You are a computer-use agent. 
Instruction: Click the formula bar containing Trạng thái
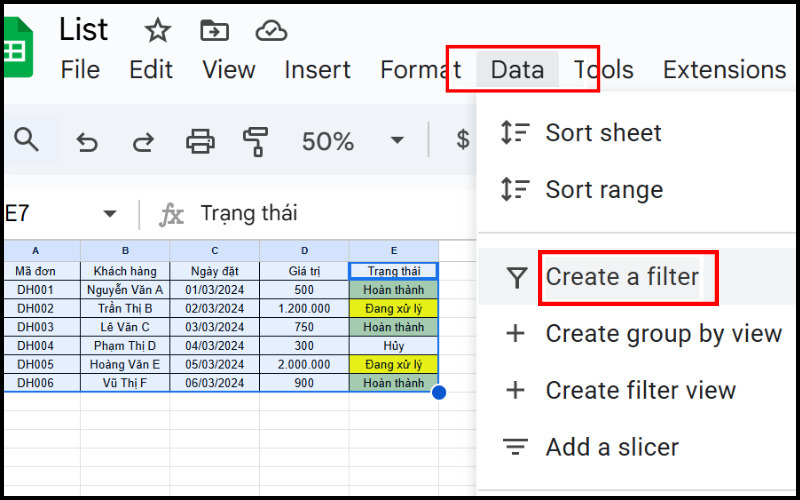coord(249,213)
